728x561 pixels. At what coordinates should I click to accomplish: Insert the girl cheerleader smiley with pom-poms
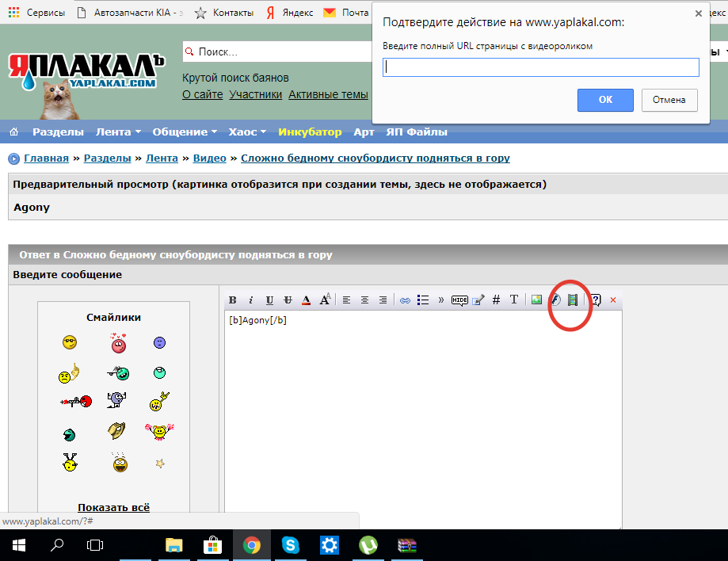(x=159, y=431)
